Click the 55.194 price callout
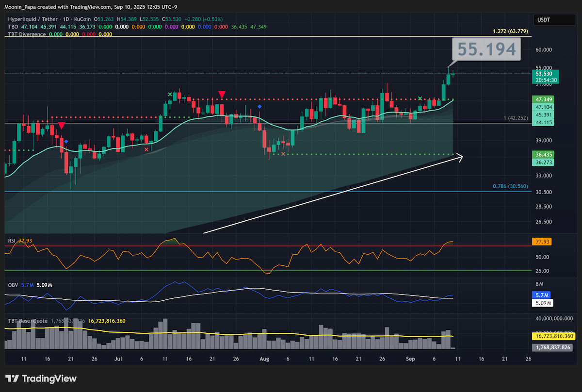This screenshot has width=582, height=392. coord(486,50)
